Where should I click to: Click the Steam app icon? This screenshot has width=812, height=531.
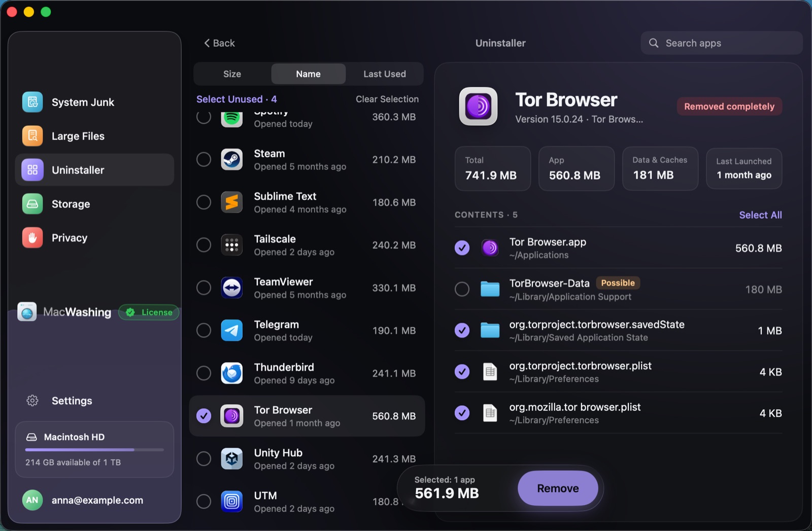point(232,159)
